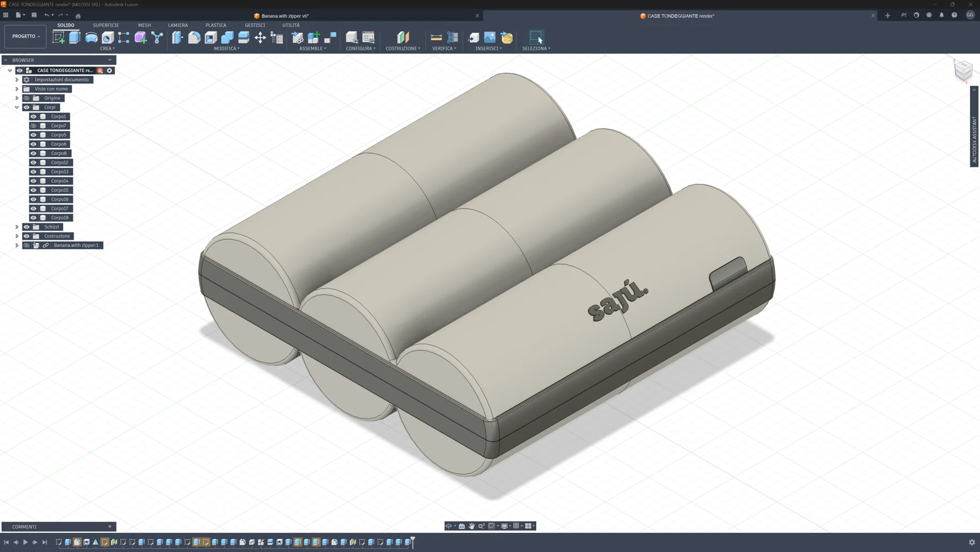Screen dimensions: 980x552
Task: Click the ViewCube in the corner
Action: tap(963, 70)
